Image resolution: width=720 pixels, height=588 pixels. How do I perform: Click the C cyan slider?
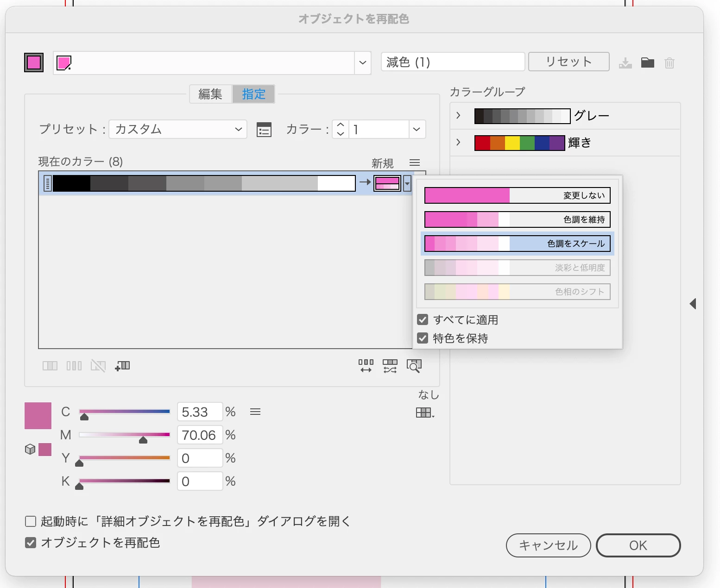click(125, 412)
